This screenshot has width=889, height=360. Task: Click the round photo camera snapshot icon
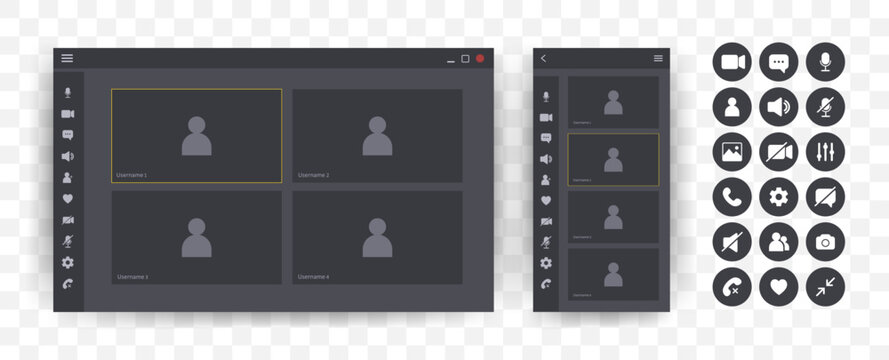[826, 242]
